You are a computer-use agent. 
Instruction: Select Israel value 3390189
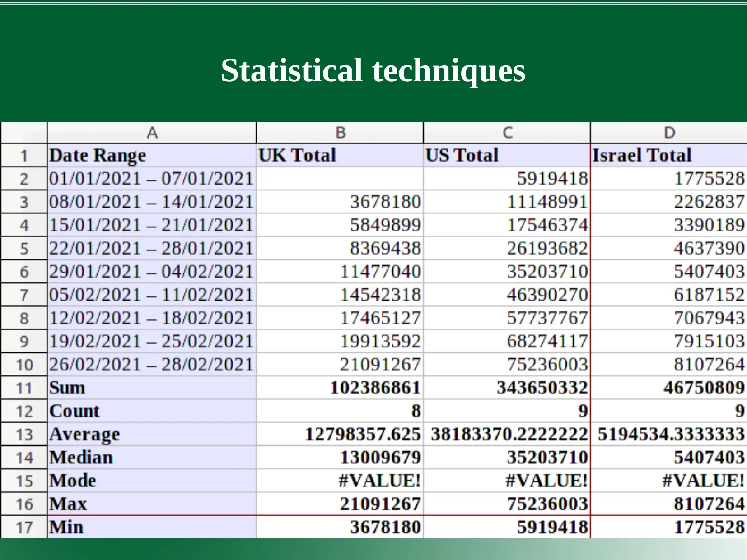click(668, 225)
